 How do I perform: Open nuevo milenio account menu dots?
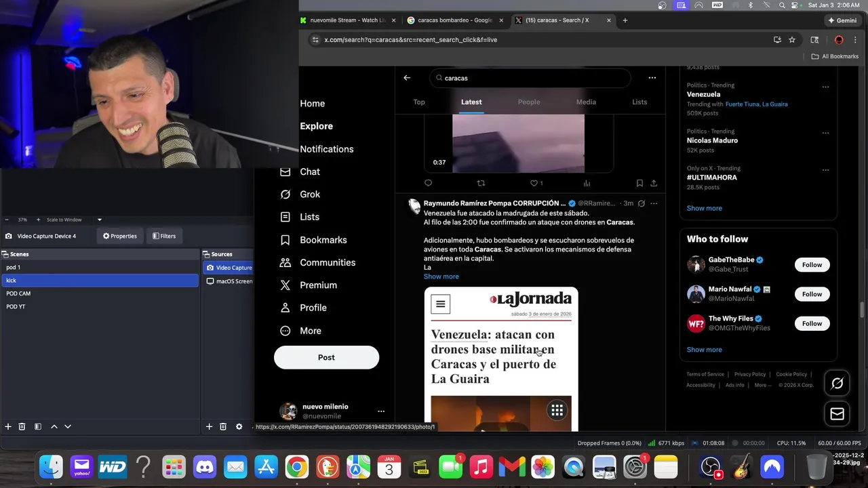click(x=381, y=411)
